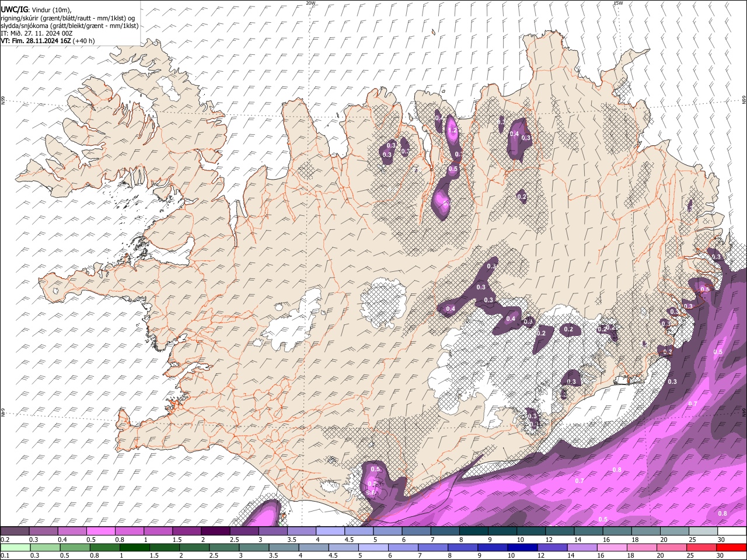Screen dimensions: 747x560
Task: Select the darkest purple 2 snow legend swatch
Action: [215, 531]
